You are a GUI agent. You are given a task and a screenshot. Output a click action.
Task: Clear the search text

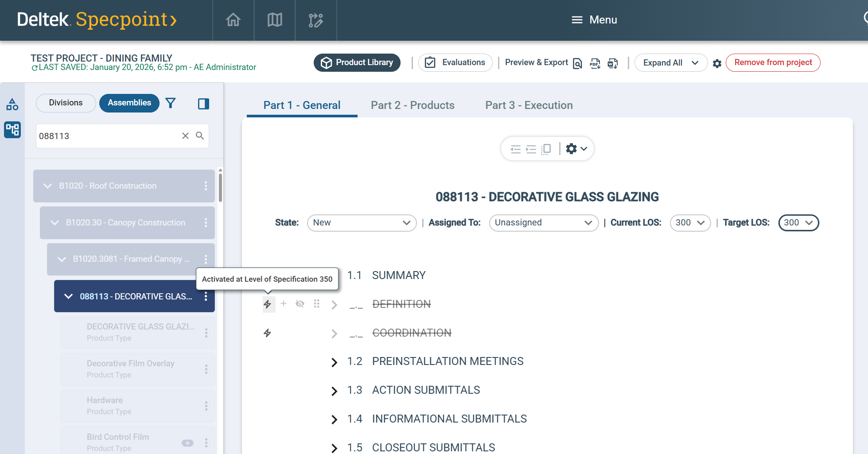coord(185,136)
